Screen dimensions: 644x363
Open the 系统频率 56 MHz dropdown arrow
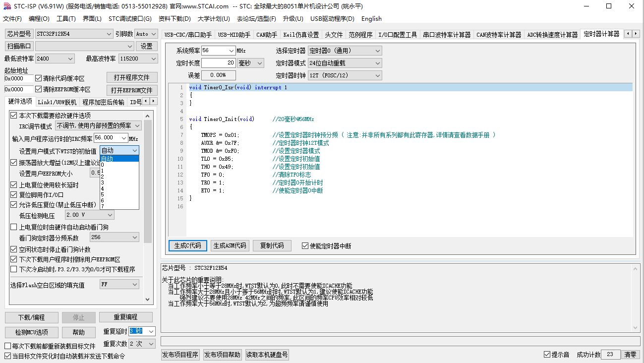pyautogui.click(x=231, y=51)
